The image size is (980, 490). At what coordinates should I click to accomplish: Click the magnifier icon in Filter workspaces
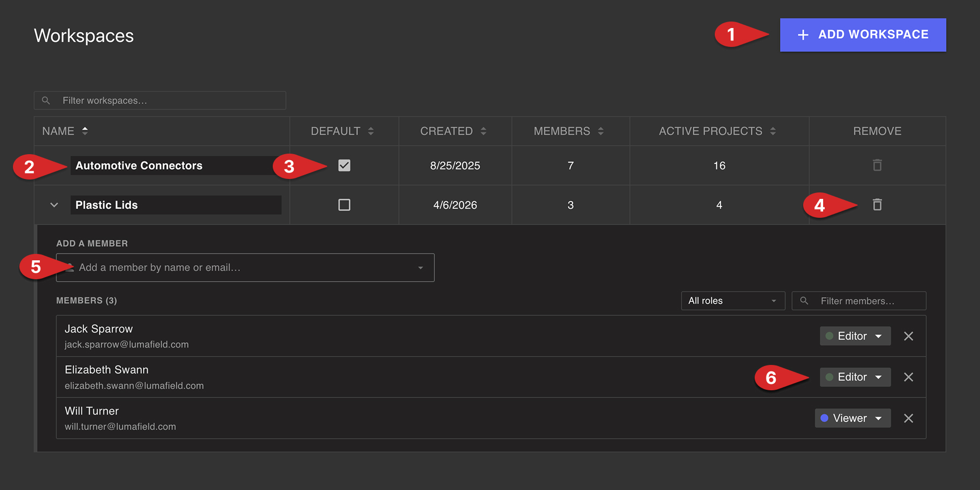click(x=46, y=100)
